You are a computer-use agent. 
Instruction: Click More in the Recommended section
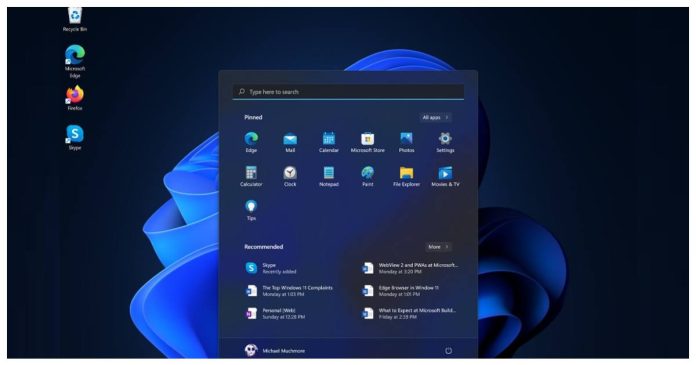[x=438, y=246]
